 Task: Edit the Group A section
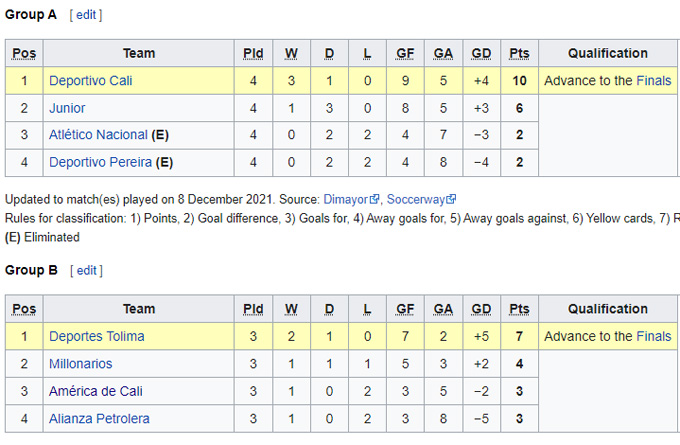pyautogui.click(x=87, y=15)
